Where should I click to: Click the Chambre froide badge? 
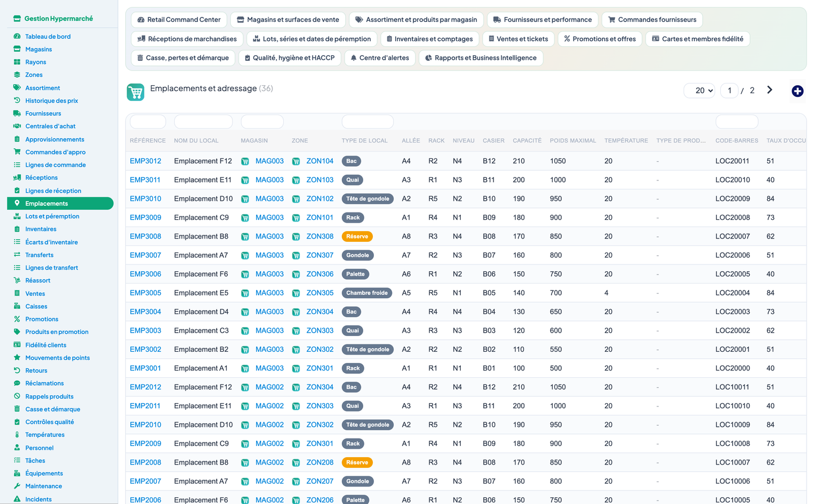point(367,293)
